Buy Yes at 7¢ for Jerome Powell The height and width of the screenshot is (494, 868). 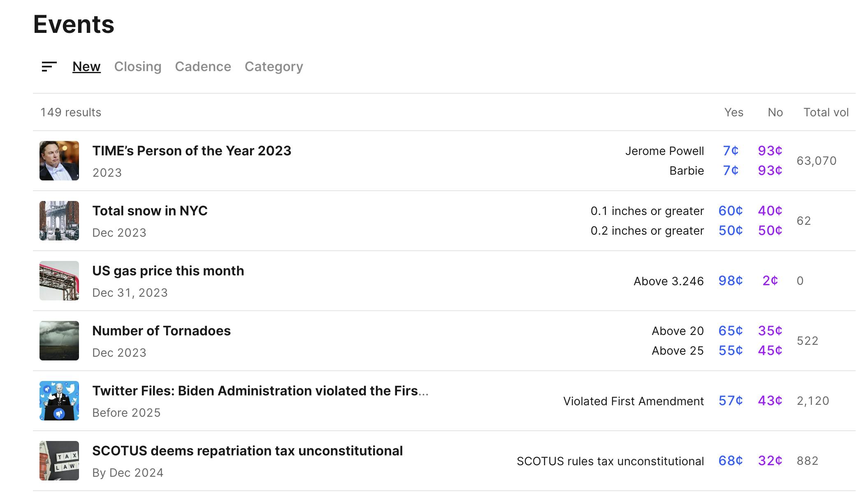click(731, 151)
